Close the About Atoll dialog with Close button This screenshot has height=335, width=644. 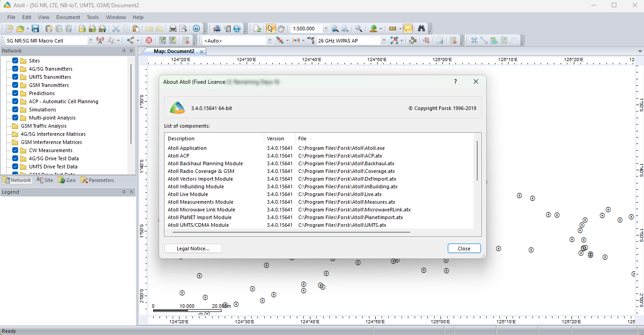click(x=464, y=249)
